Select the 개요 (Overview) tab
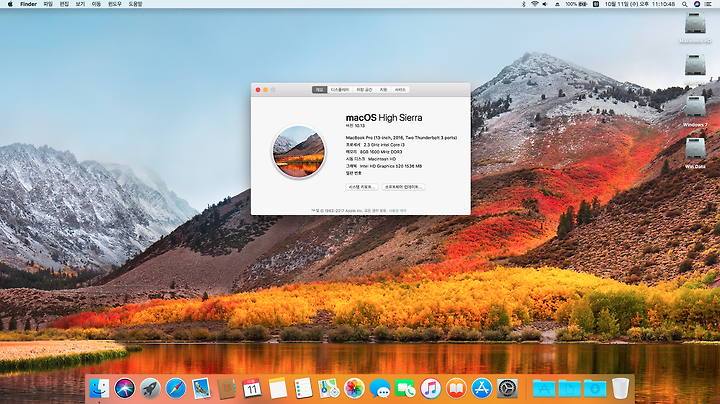720x404 pixels. (319, 90)
